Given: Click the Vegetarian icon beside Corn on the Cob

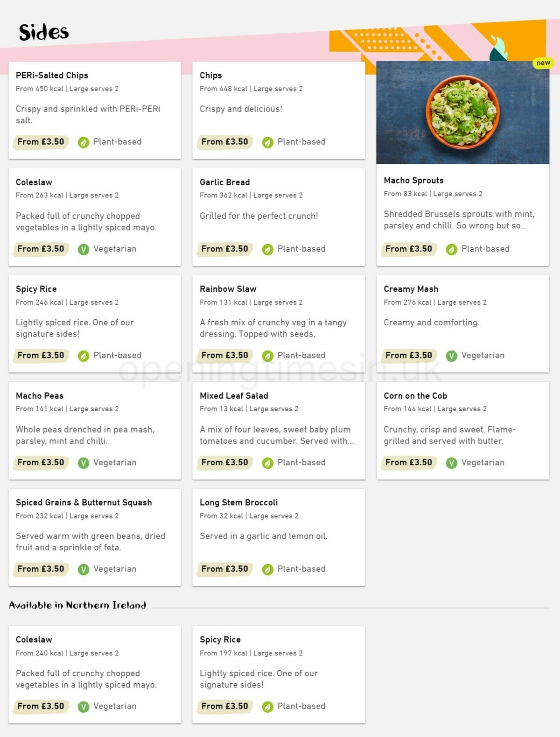Looking at the screenshot, I should 451,463.
